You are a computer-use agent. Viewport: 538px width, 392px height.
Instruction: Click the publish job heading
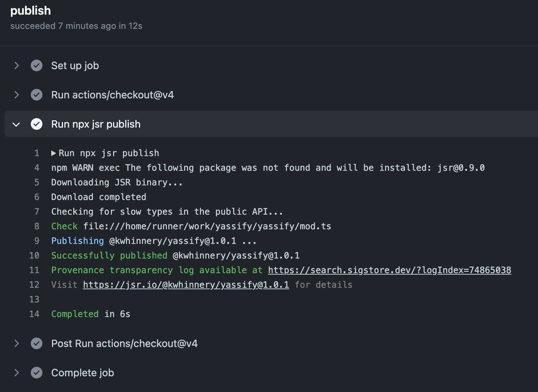pos(30,11)
